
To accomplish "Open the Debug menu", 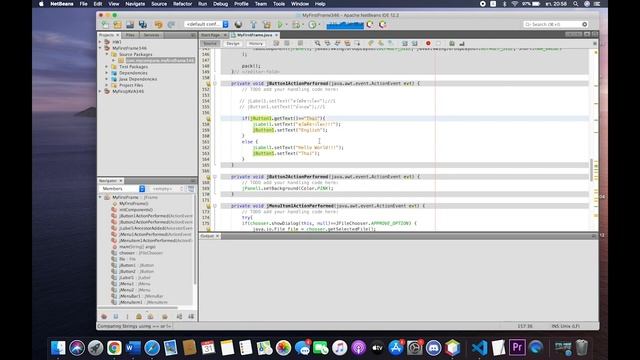I will coord(220,4).
